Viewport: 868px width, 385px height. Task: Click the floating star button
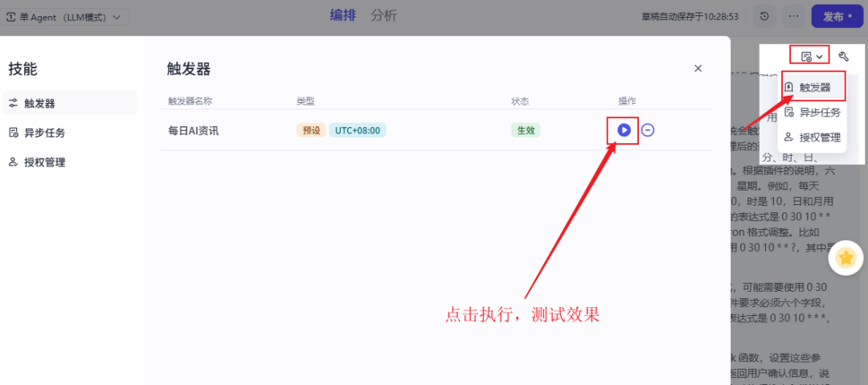[x=845, y=257]
